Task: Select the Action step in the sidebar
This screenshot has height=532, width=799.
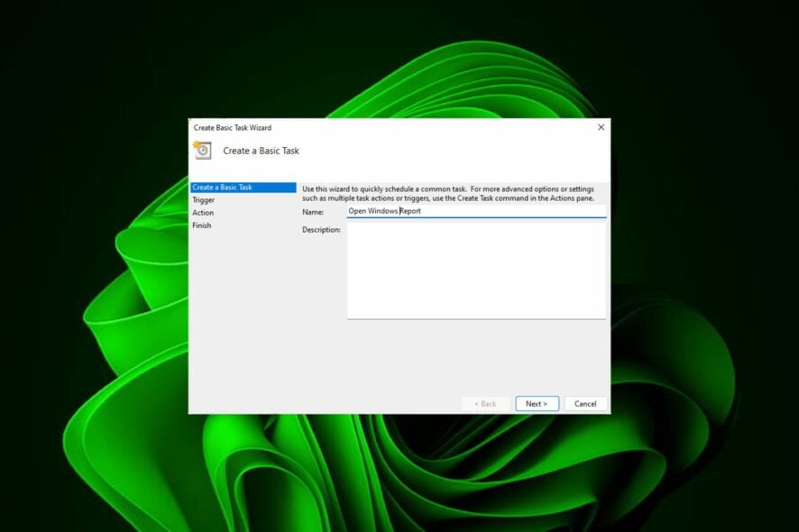Action: 203,212
